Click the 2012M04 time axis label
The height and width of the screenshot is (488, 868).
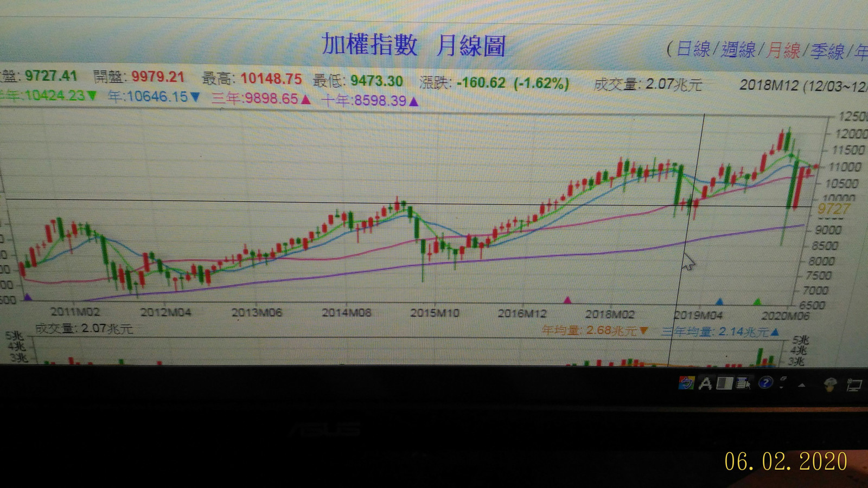[166, 312]
